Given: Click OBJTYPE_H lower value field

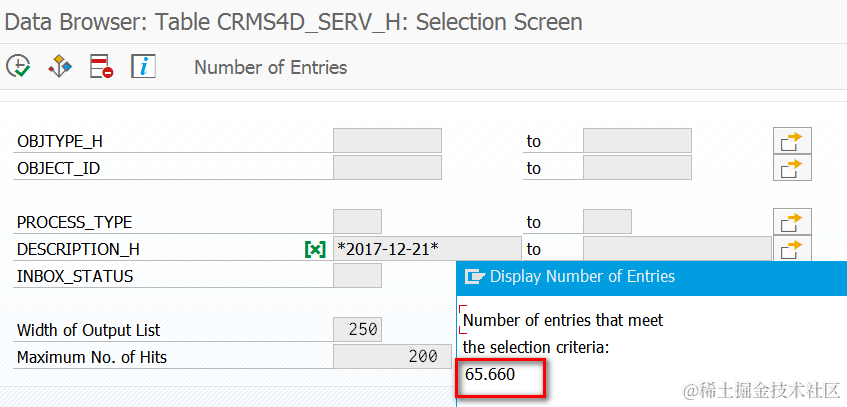Looking at the screenshot, I should tap(387, 141).
